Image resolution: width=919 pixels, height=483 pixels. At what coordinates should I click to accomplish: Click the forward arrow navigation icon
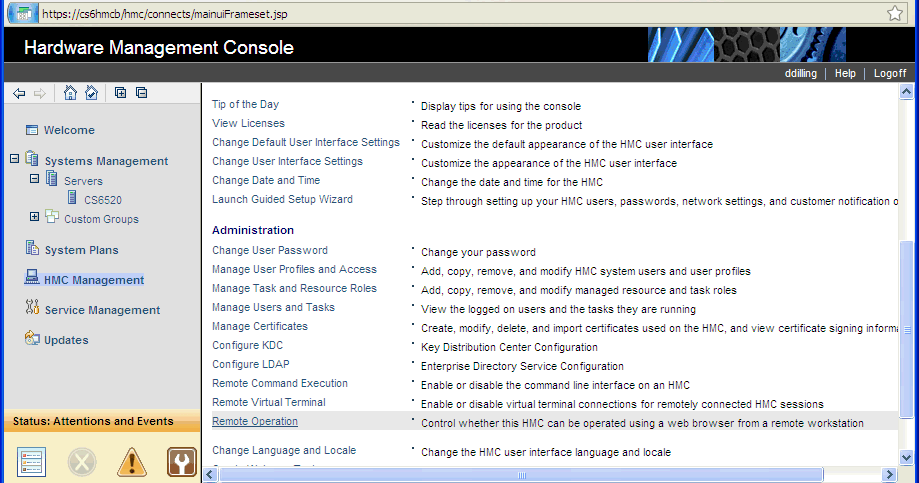40,93
